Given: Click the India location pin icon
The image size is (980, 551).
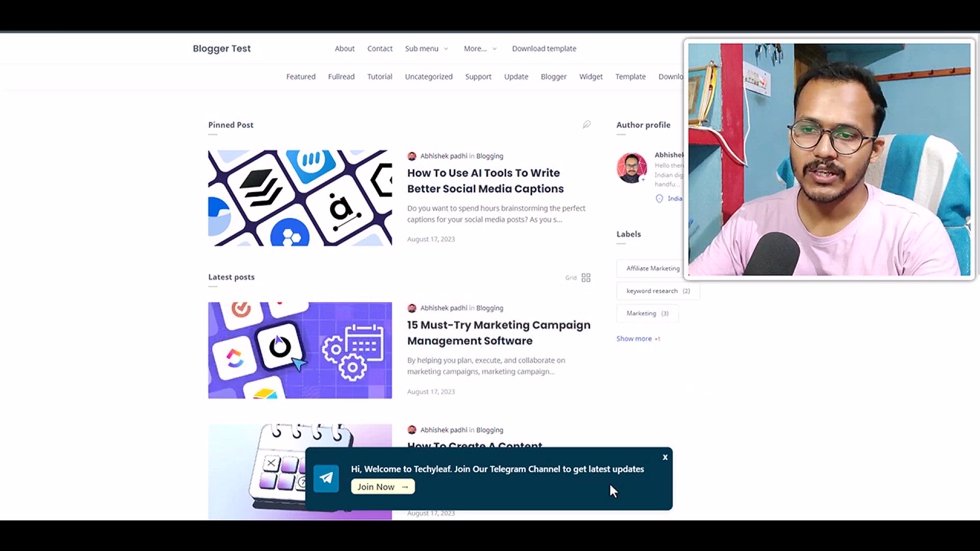Looking at the screenshot, I should tap(659, 198).
